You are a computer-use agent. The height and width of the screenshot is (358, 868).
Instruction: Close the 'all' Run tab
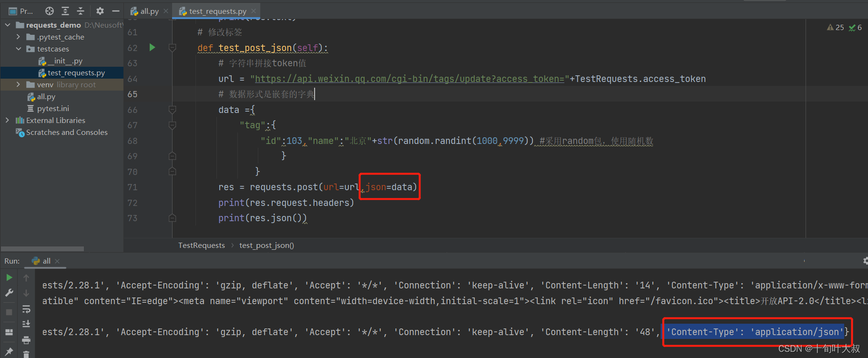pyautogui.click(x=57, y=261)
